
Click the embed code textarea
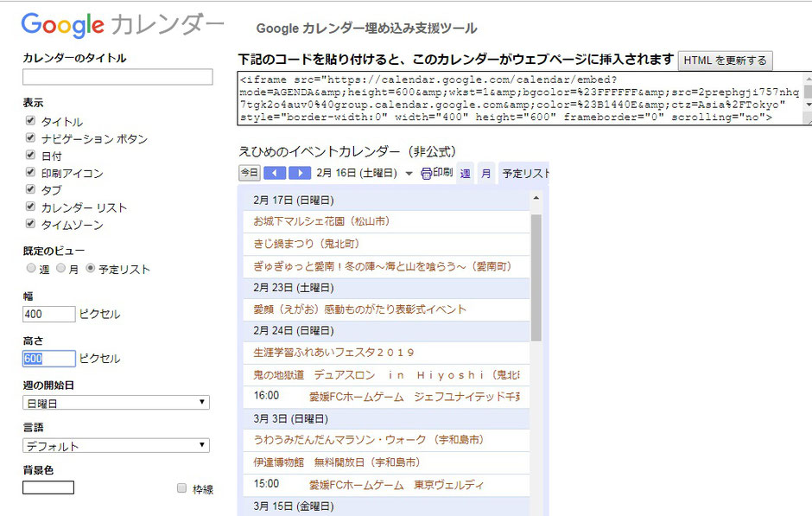coord(520,99)
